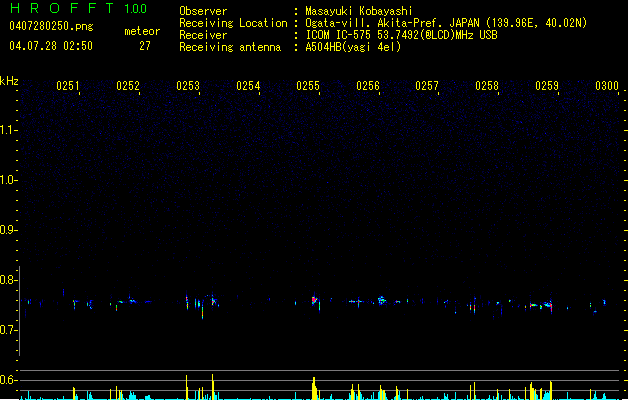Image resolution: width=629 pixels, height=400 pixels.
Task: Click the bright red meteor echo near 0255
Action: tap(314, 300)
